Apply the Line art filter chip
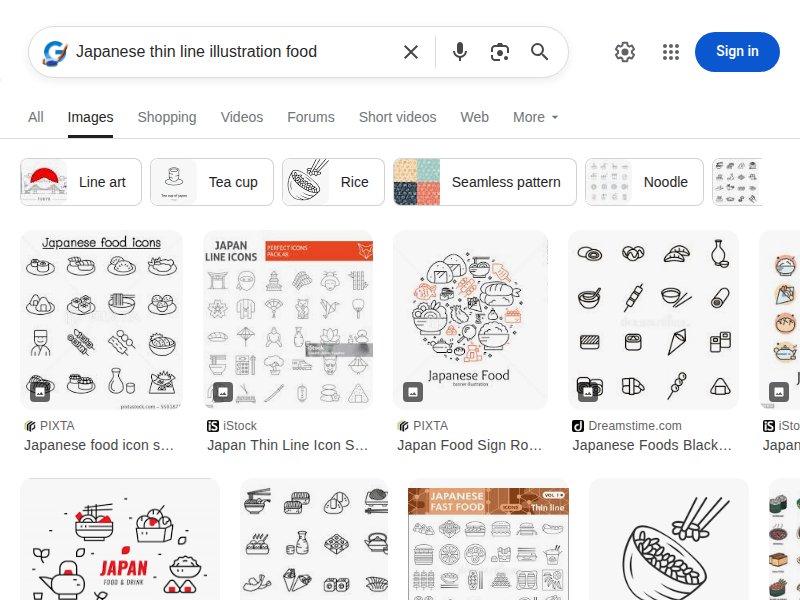Image resolution: width=800 pixels, height=600 pixels. (x=80, y=182)
